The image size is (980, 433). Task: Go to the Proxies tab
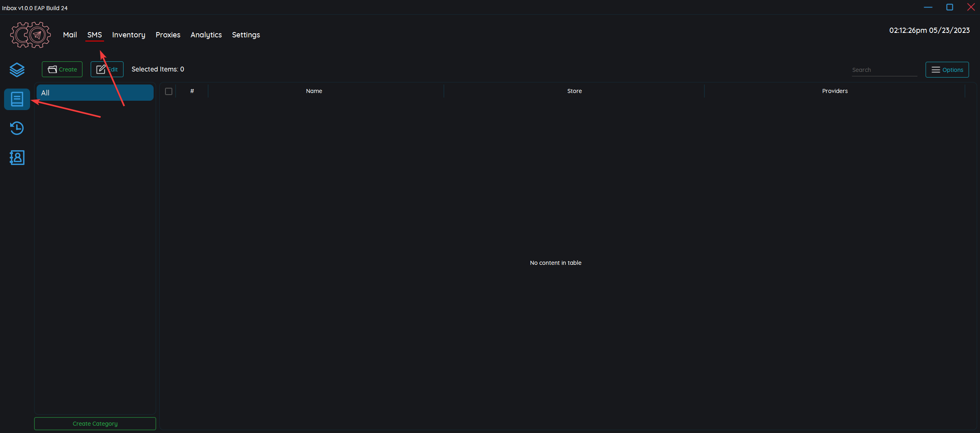[x=168, y=35]
